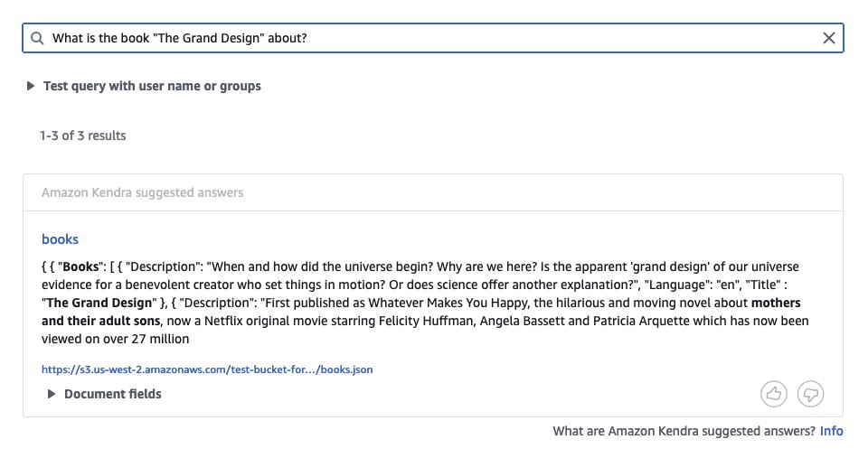
Task: Click the 1-3 of 3 results count
Action: click(x=82, y=136)
